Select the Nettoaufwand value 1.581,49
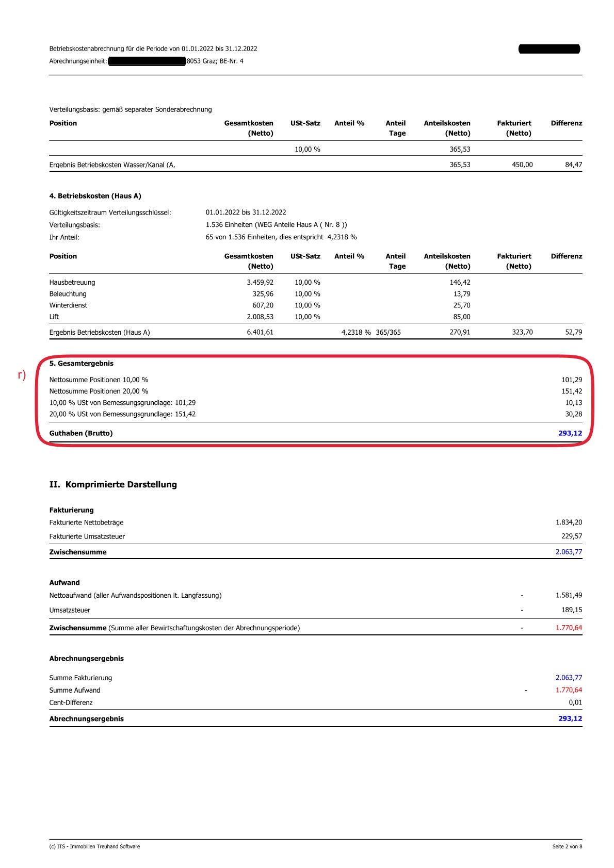 [569, 595]
